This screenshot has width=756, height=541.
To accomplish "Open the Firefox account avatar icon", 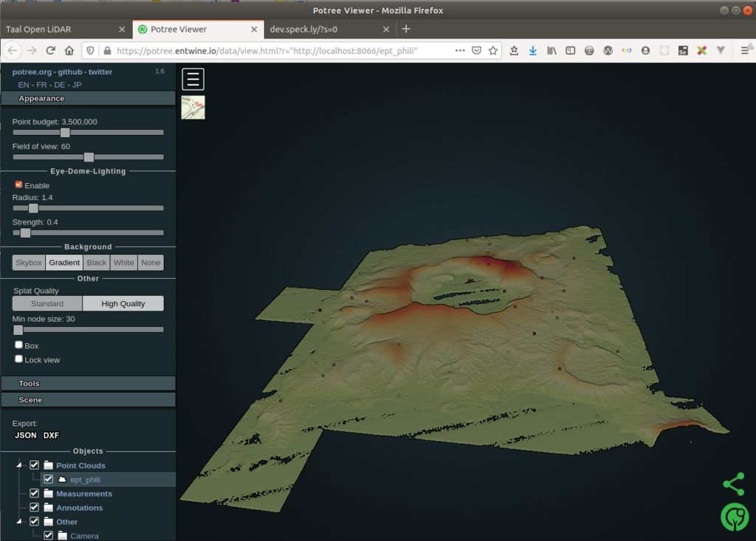I will (645, 51).
